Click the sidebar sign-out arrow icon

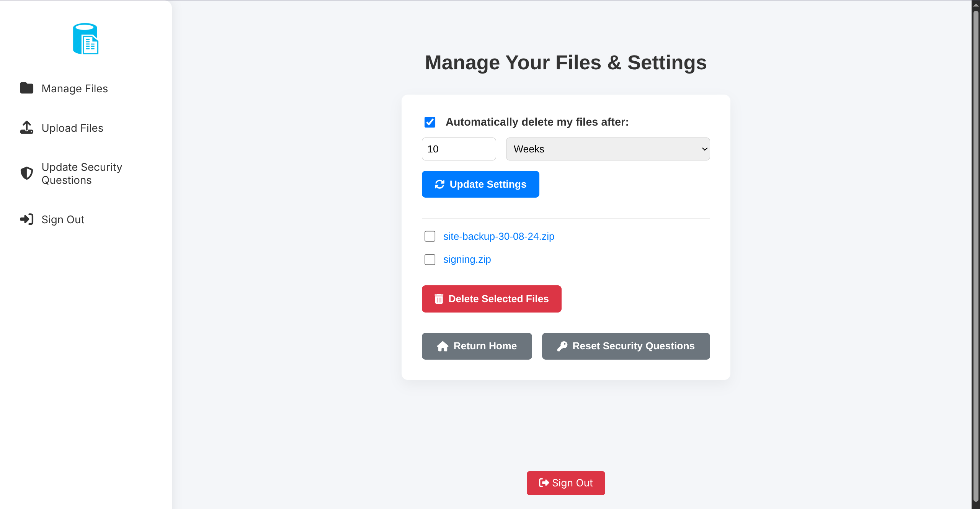27,219
